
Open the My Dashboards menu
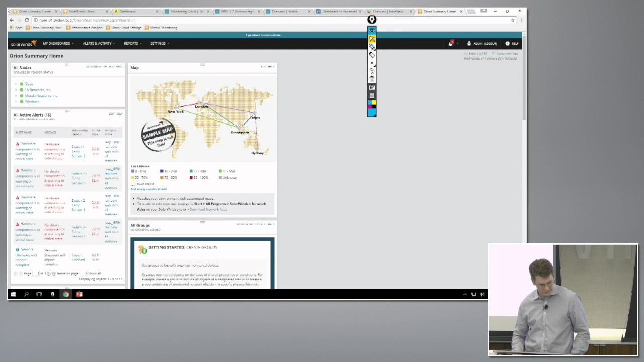coord(58,44)
